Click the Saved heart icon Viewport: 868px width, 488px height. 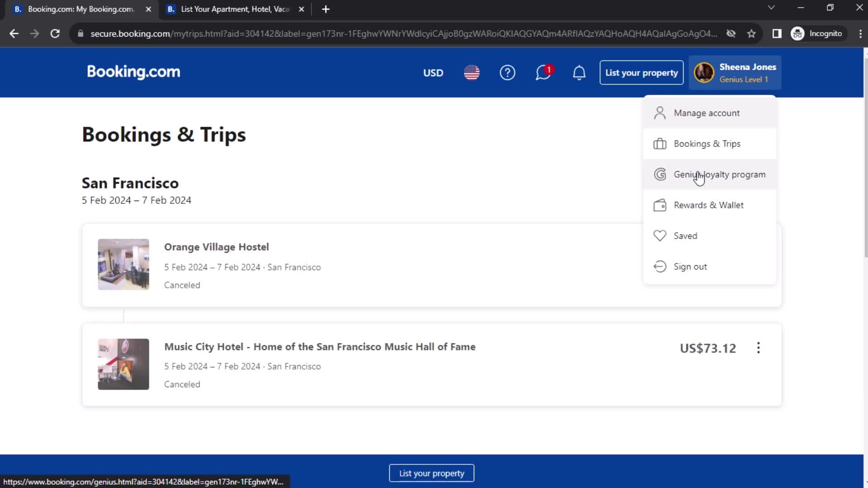click(x=660, y=236)
